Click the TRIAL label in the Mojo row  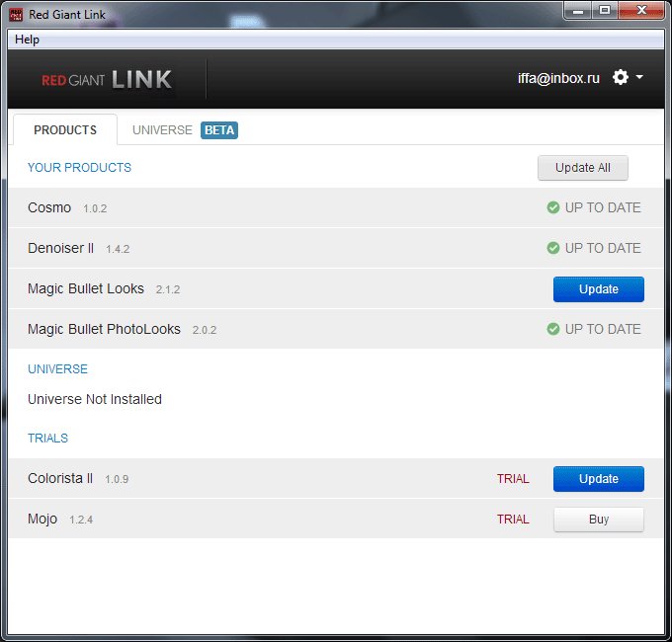513,520
